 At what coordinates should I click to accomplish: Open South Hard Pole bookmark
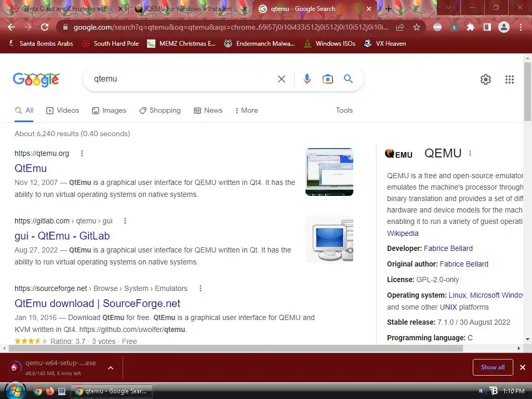[111, 44]
